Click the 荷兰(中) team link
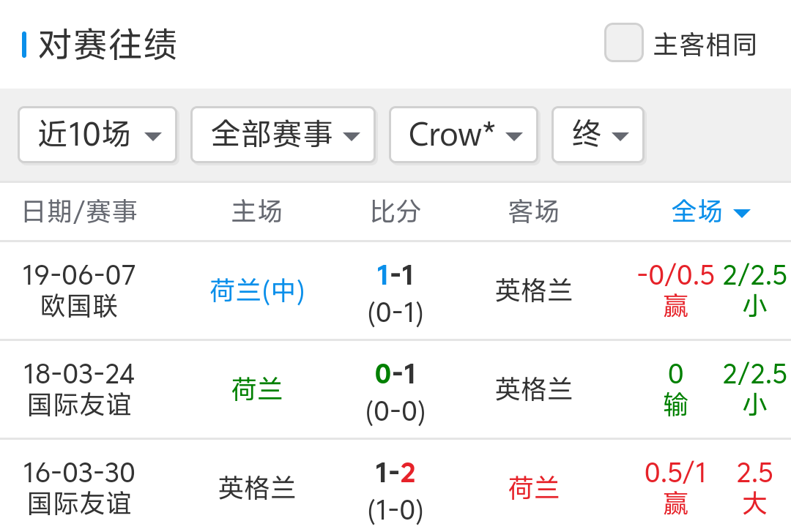Image resolution: width=791 pixels, height=532 pixels. 257,291
